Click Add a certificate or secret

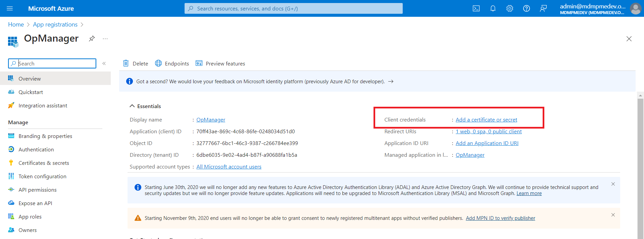tap(486, 120)
